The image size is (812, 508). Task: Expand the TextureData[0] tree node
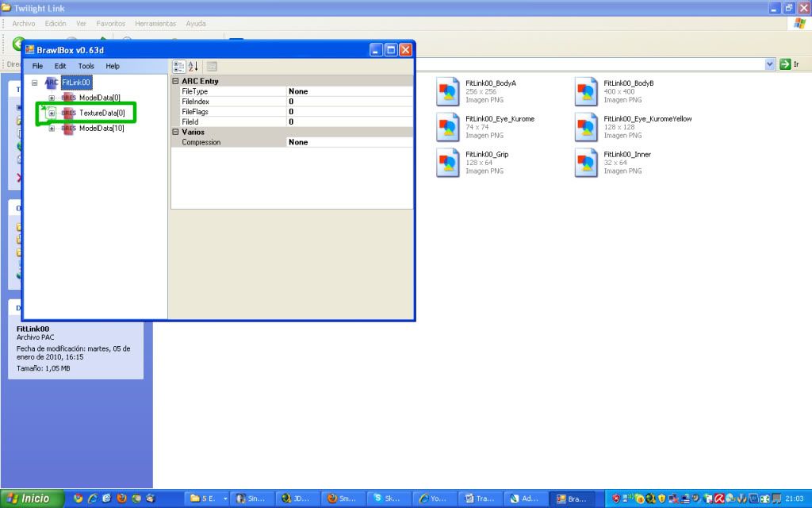(52, 114)
